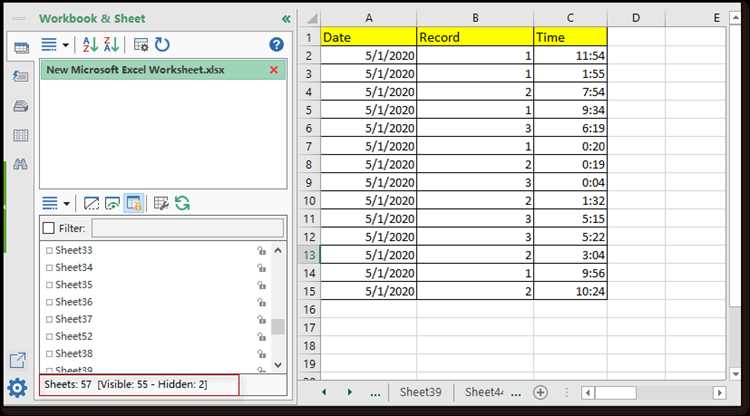Click the lock icon for Sheet38
This screenshot has height=416, width=750.
tap(261, 354)
